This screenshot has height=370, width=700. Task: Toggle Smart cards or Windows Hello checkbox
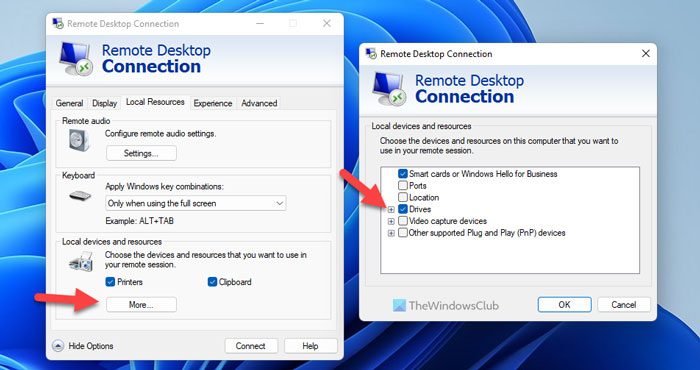(403, 174)
